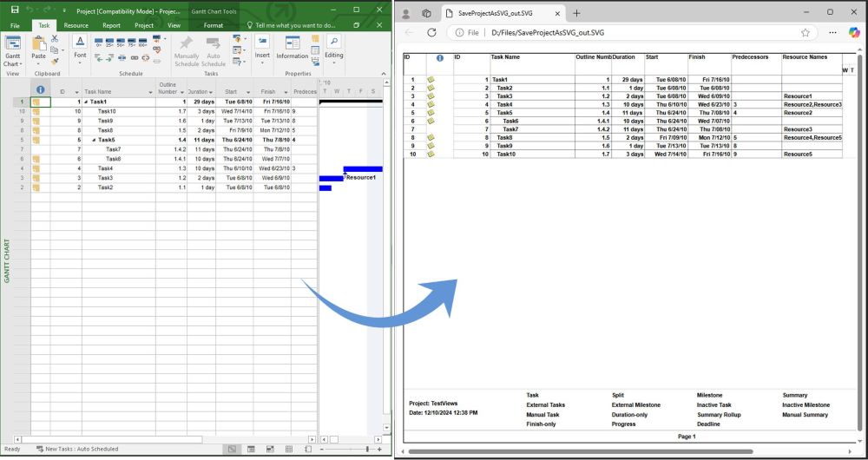
Task: Open the Copilot icon in Edge
Action: click(x=854, y=32)
